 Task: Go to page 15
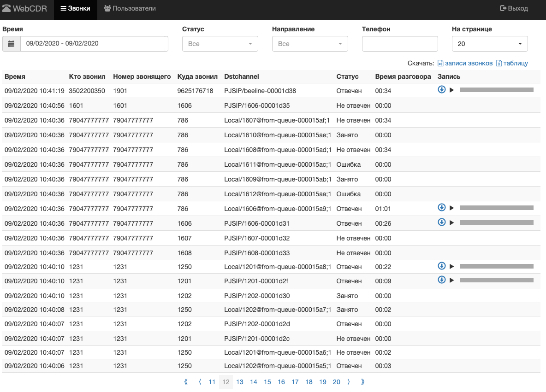(267, 382)
